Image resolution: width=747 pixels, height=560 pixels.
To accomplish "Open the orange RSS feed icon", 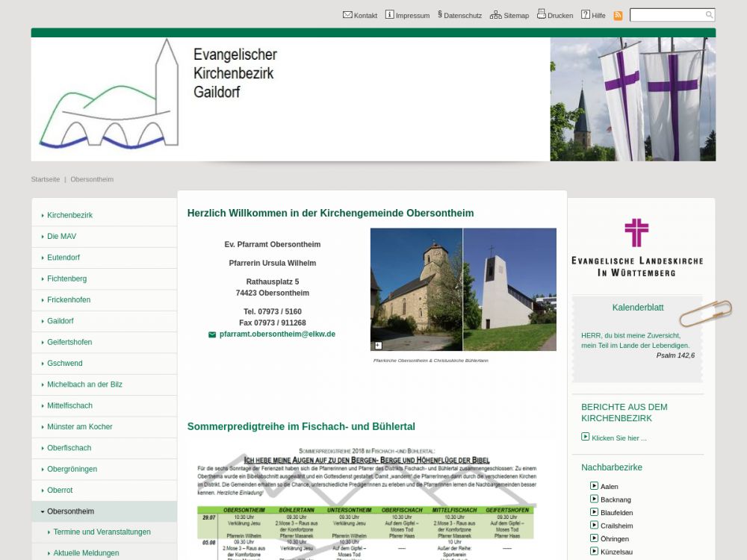I will click(x=618, y=15).
